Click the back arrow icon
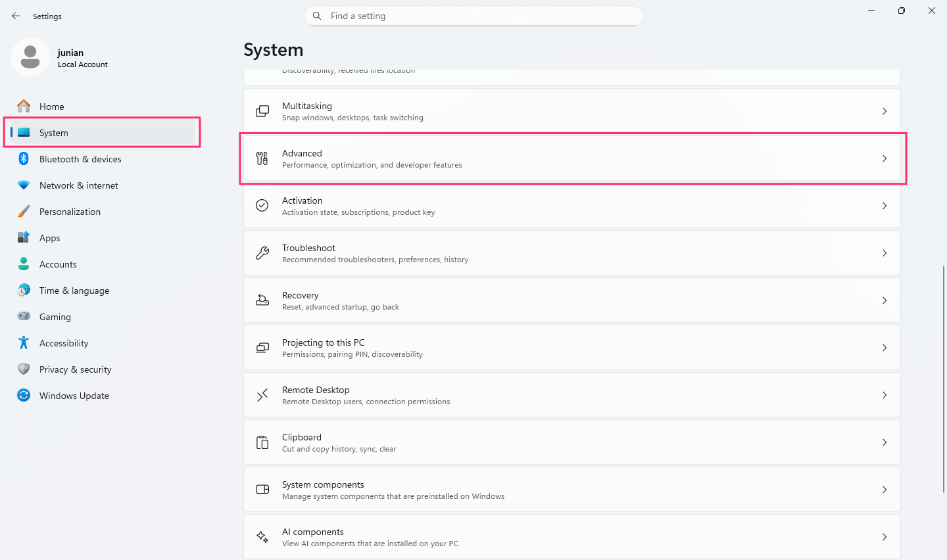Viewport: 947px width, 560px height. tap(16, 16)
